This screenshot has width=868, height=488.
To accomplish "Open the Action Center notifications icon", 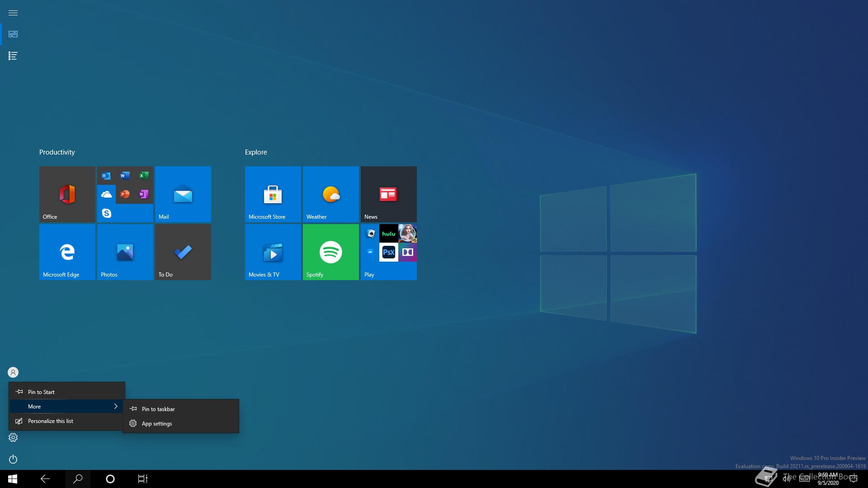I will click(854, 479).
